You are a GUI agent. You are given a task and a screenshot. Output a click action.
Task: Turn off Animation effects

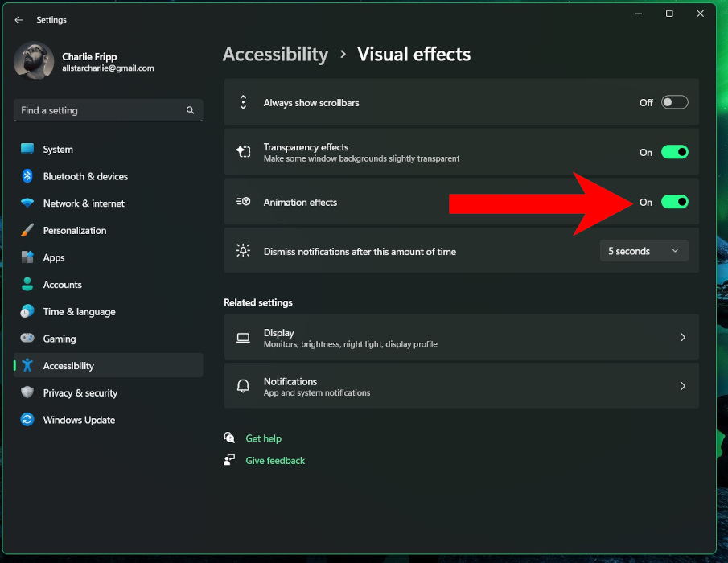674,202
